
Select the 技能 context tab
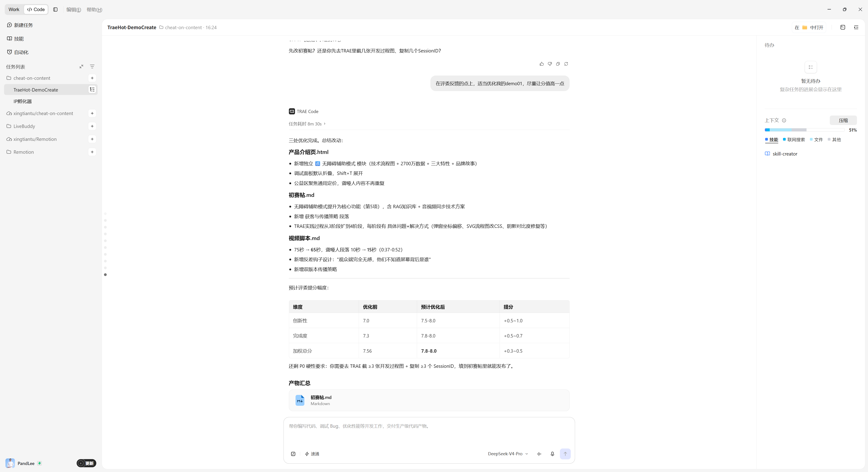772,140
